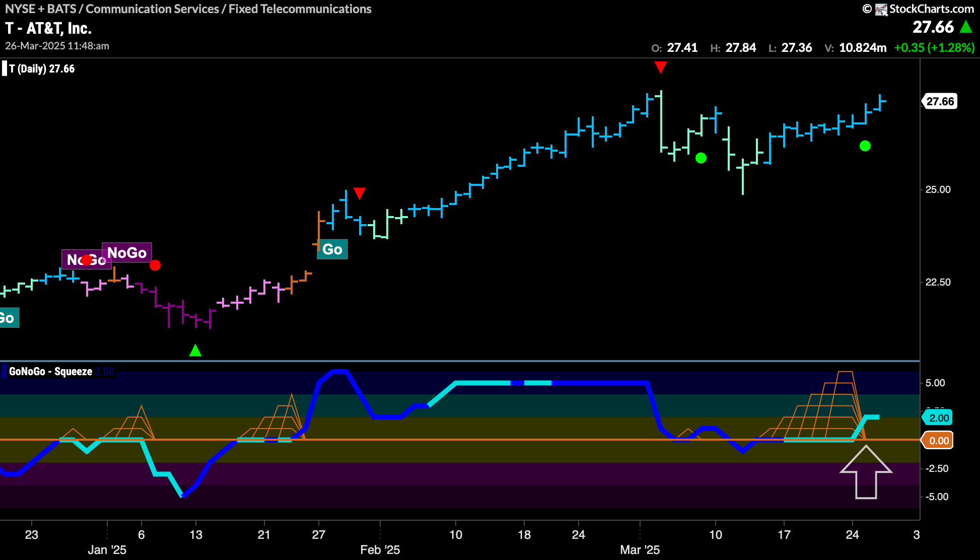980x560 pixels.
Task: Click the 'NYSE + BATS / Communication Services' breadcrumb text
Action: (112, 9)
